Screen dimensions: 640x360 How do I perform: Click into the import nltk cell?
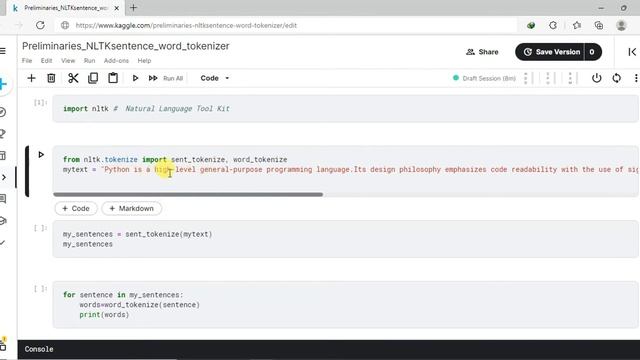tap(345, 109)
